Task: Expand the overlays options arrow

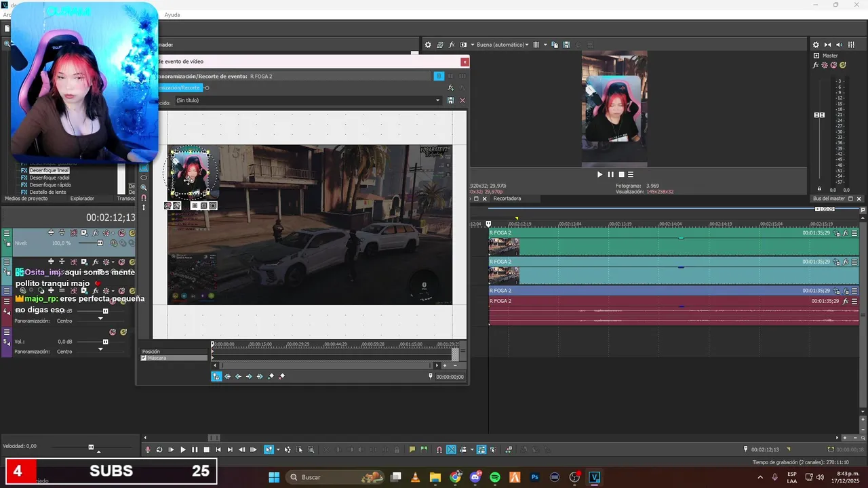Action: point(545,45)
